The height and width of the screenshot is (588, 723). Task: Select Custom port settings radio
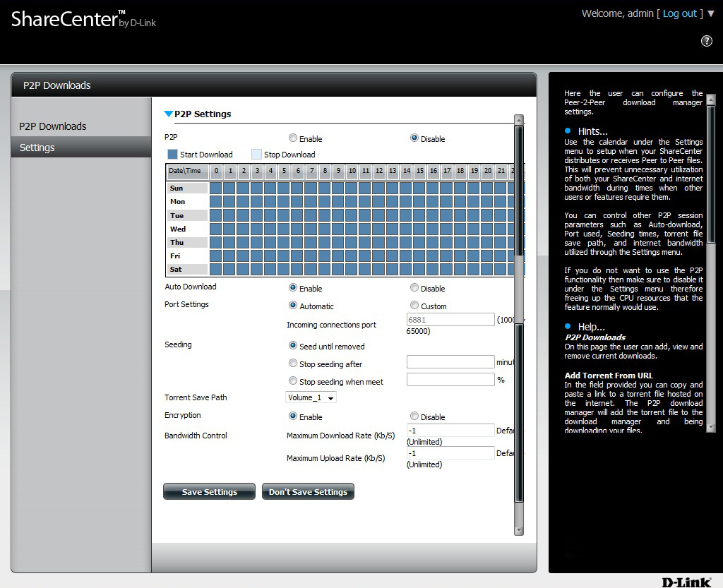(414, 305)
